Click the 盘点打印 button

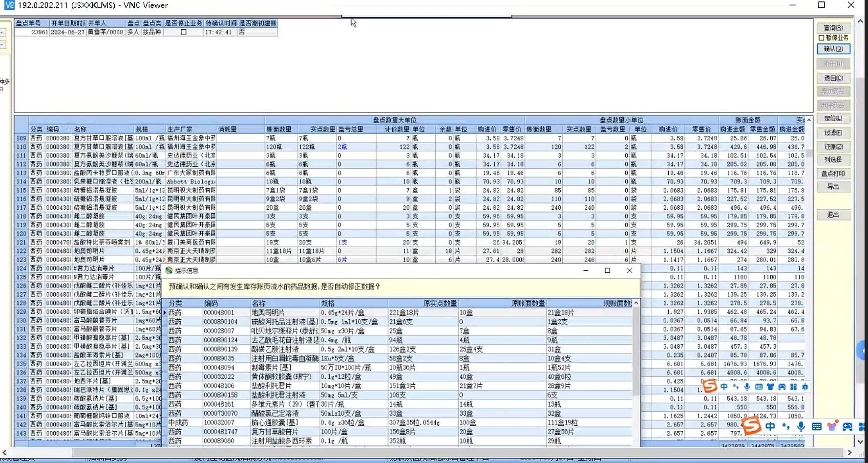(x=833, y=174)
